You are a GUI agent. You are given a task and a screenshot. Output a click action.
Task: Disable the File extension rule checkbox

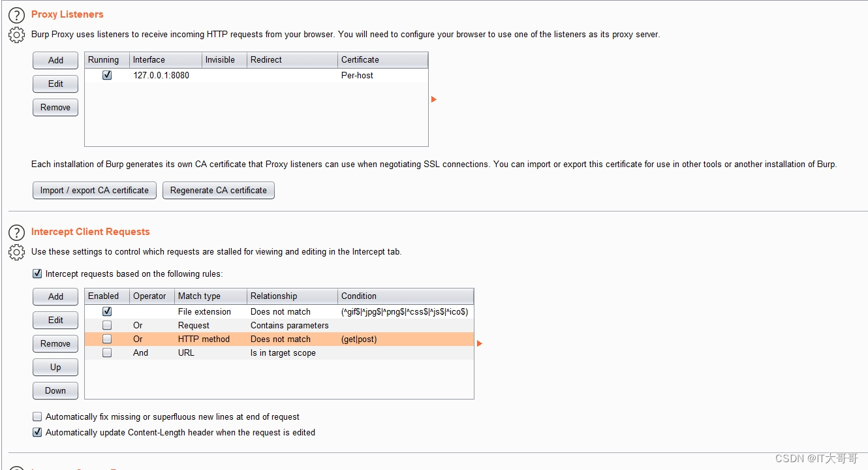(107, 311)
